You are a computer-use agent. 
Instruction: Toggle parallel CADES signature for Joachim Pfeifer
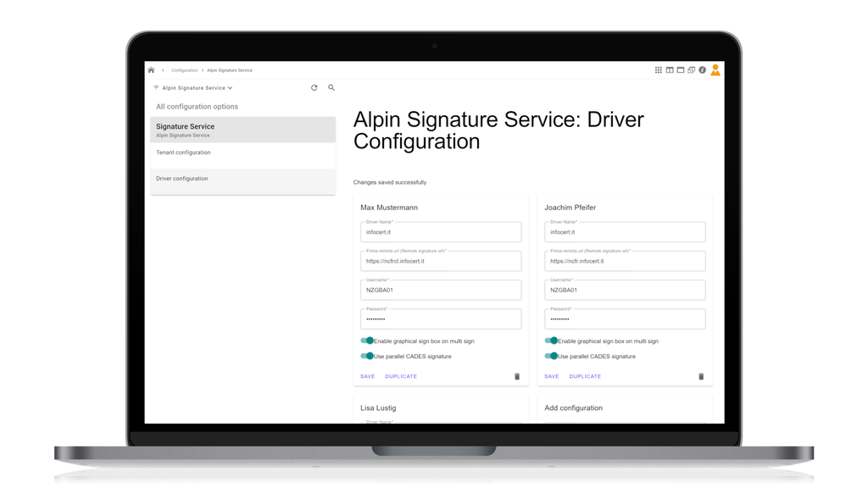point(551,357)
